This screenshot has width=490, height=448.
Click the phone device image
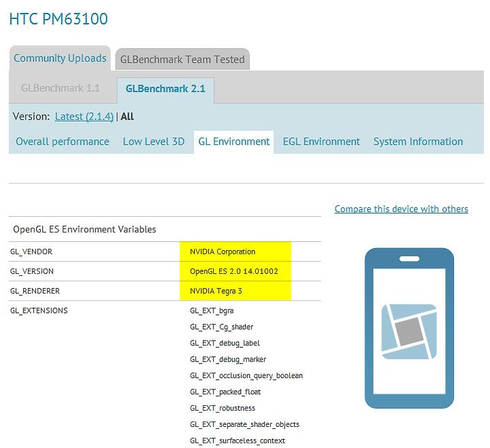click(410, 328)
